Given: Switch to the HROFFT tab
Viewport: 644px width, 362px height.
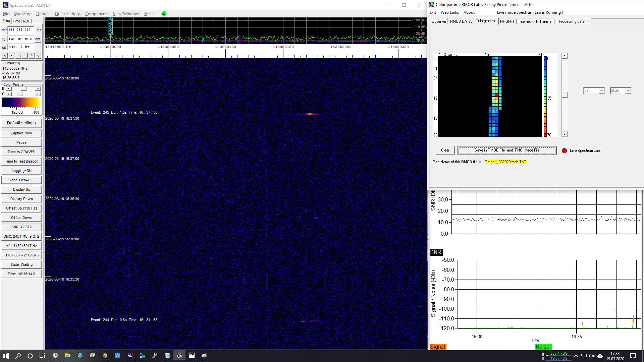Looking at the screenshot, I should (x=507, y=21).
